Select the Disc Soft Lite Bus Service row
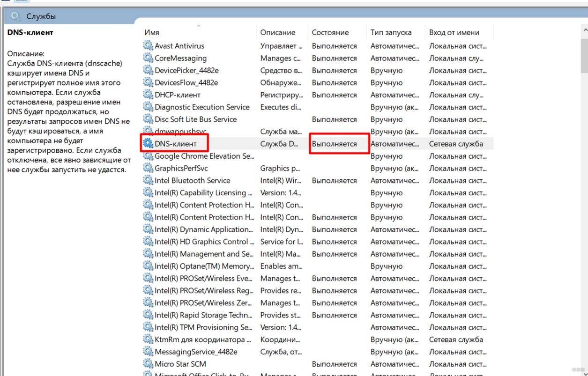The height and width of the screenshot is (376, 588). 195,119
